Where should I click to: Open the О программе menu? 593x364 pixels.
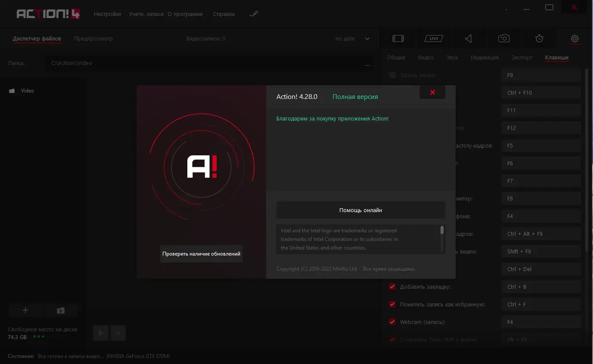pyautogui.click(x=185, y=14)
